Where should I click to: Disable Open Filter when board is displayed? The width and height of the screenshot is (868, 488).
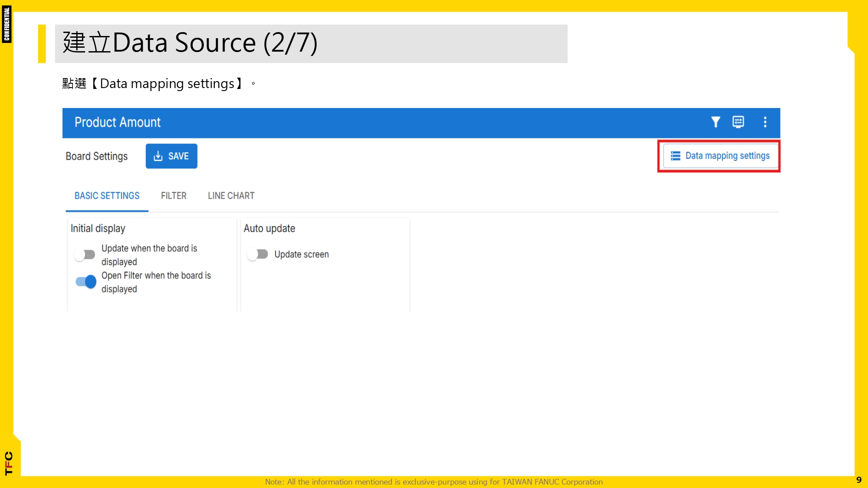click(86, 282)
